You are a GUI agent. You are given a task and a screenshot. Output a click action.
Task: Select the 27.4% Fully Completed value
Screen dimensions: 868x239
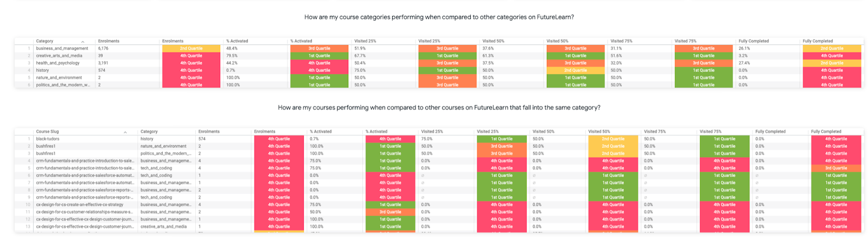pyautogui.click(x=744, y=63)
